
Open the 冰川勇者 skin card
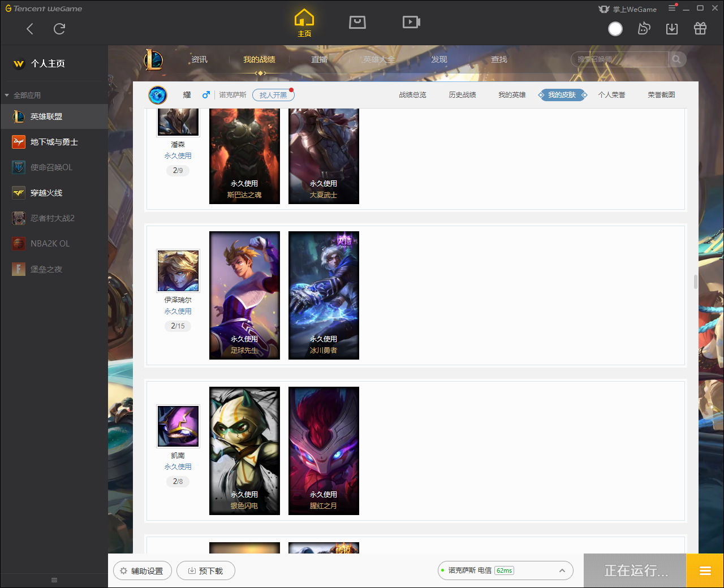click(324, 295)
